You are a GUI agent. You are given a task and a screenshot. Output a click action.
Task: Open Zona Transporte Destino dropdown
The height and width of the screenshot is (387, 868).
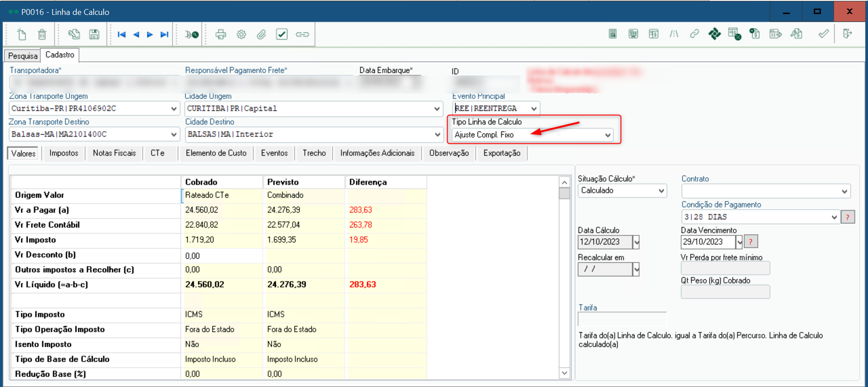pyautogui.click(x=174, y=134)
